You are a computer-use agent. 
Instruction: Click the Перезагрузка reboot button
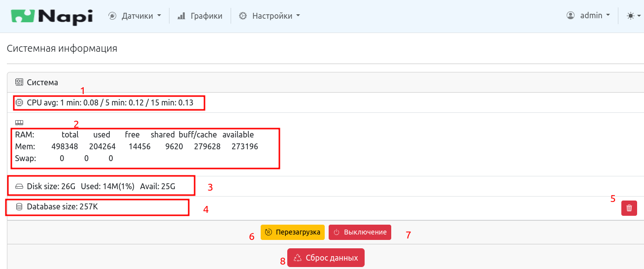pos(293,232)
